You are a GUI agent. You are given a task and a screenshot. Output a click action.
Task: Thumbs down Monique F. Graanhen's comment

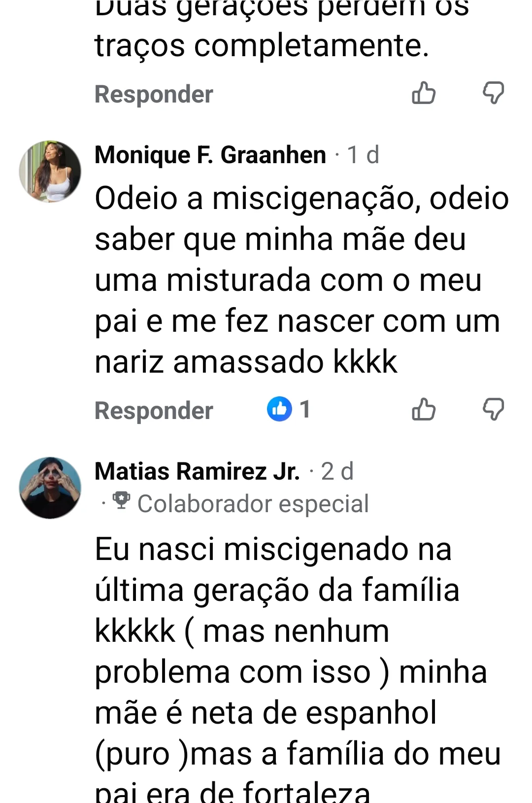(493, 410)
